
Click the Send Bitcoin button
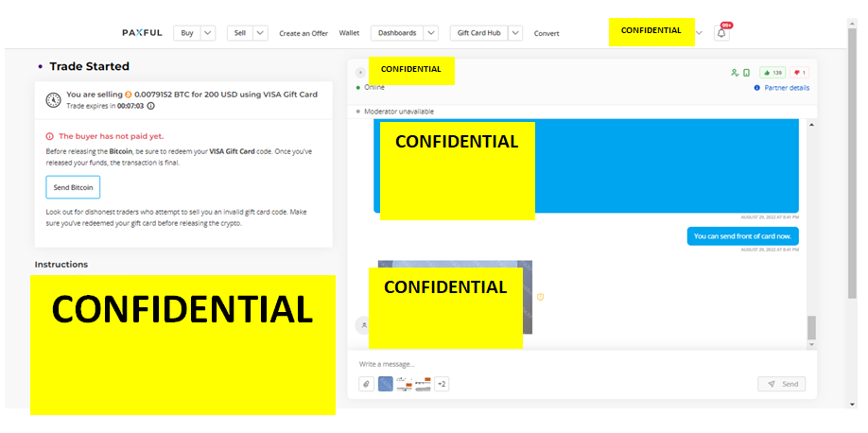pyautogui.click(x=73, y=188)
